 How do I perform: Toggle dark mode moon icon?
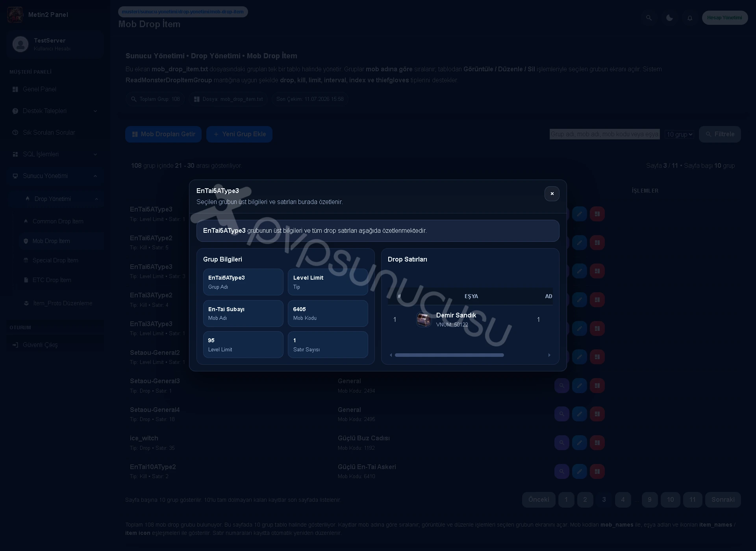click(x=669, y=18)
